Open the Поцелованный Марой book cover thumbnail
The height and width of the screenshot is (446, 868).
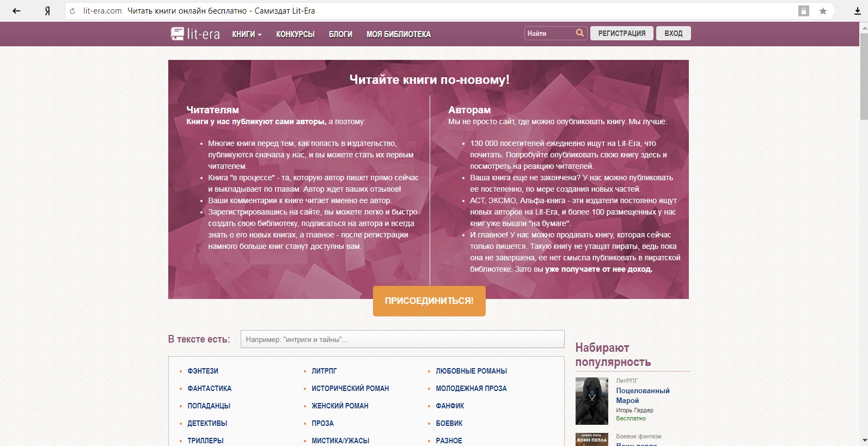click(x=592, y=401)
